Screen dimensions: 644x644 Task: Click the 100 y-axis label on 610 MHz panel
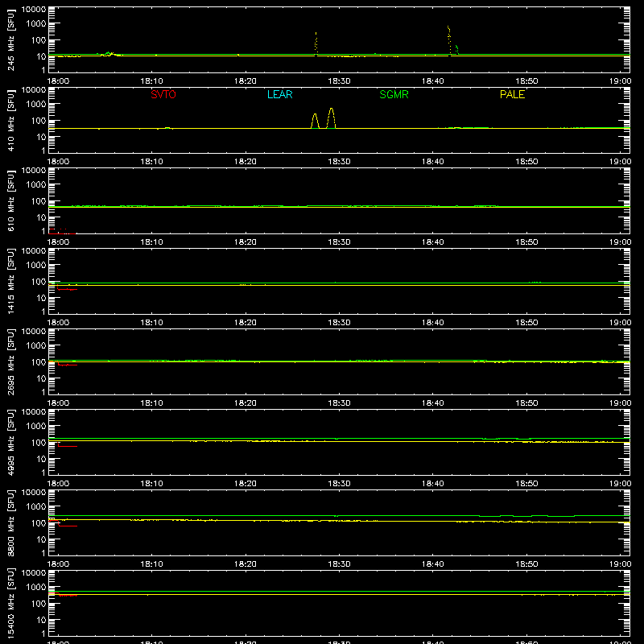(38, 201)
